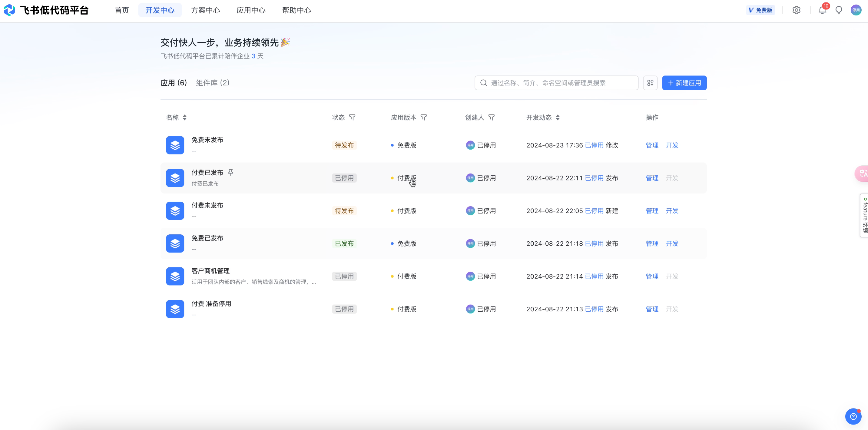
Task: Click 管理 for 客户商机管理
Action: click(x=652, y=276)
